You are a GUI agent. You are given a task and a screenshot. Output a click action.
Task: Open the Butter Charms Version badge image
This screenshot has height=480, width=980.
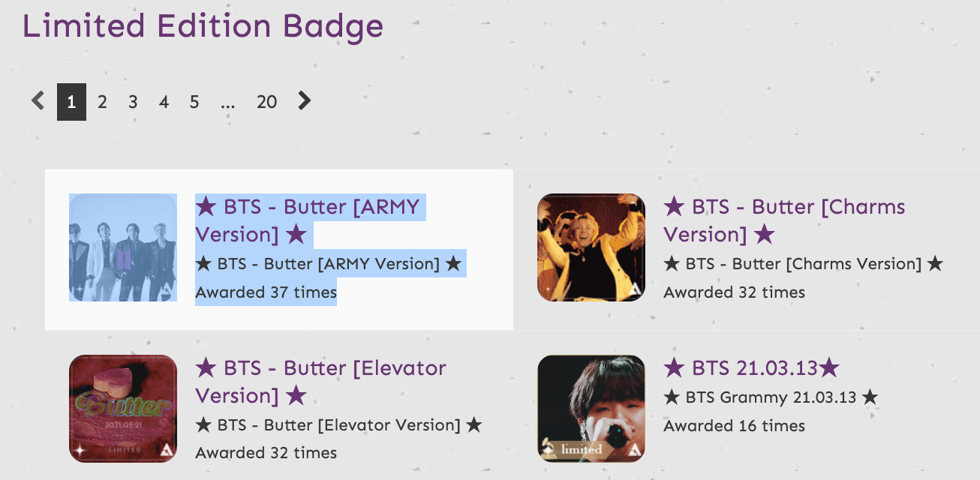tap(591, 247)
